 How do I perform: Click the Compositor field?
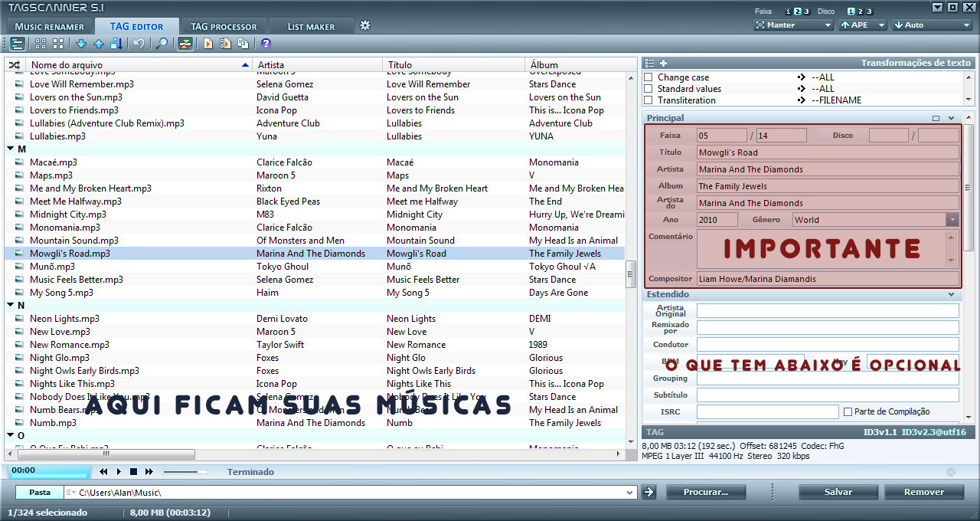pos(828,280)
